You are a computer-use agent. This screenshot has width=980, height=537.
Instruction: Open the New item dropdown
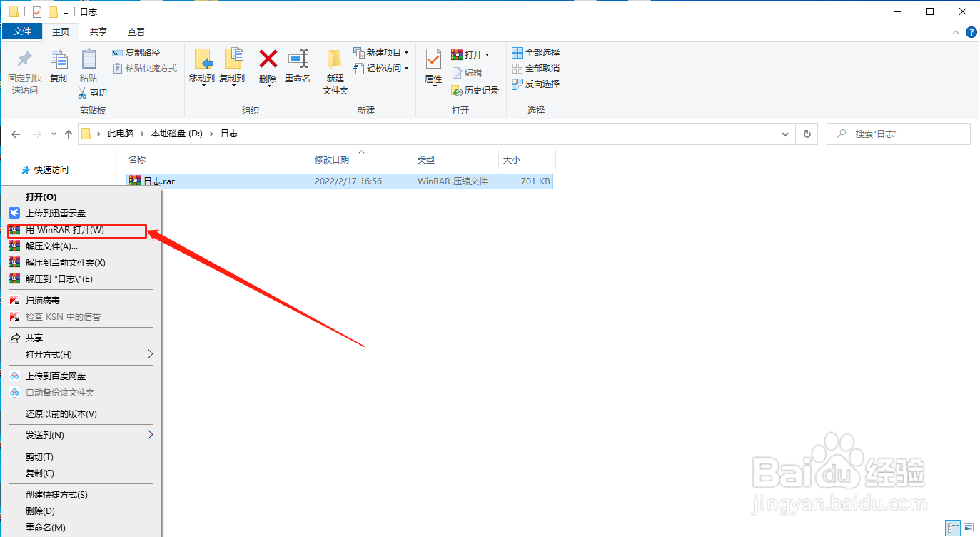point(381,53)
